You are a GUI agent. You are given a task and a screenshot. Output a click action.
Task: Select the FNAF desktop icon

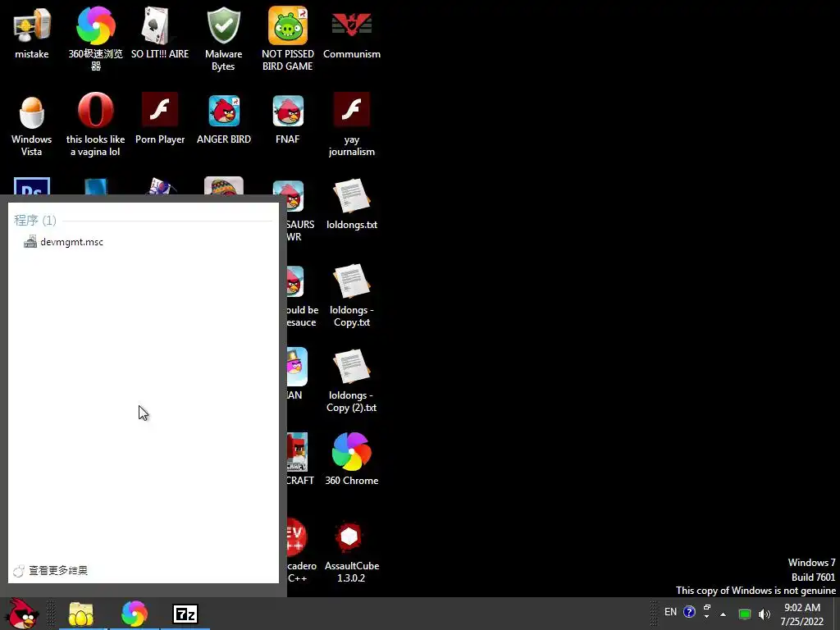pos(288,119)
